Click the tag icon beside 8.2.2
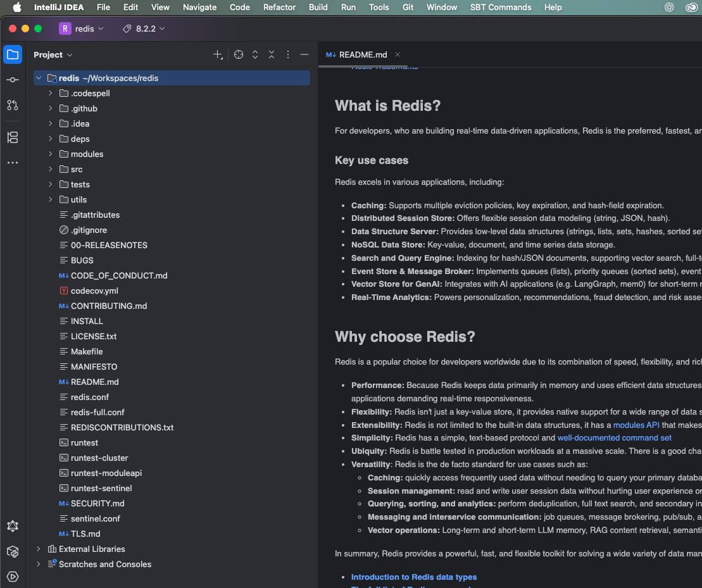702x588 pixels. pos(127,28)
